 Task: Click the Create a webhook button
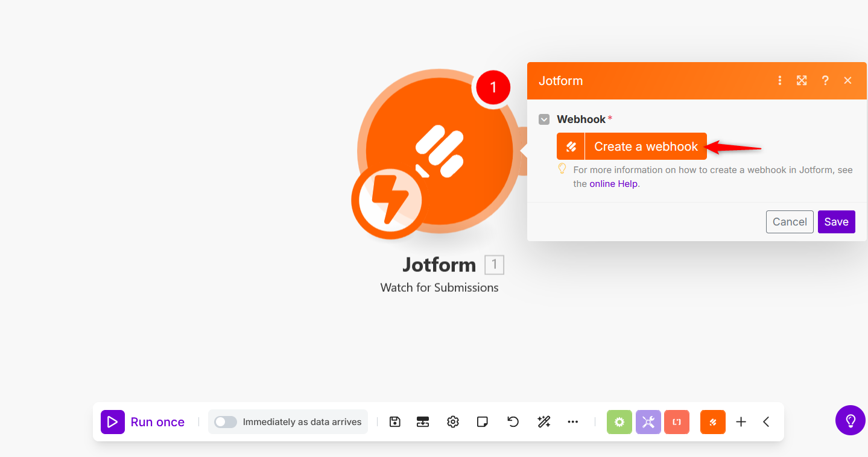(x=632, y=147)
